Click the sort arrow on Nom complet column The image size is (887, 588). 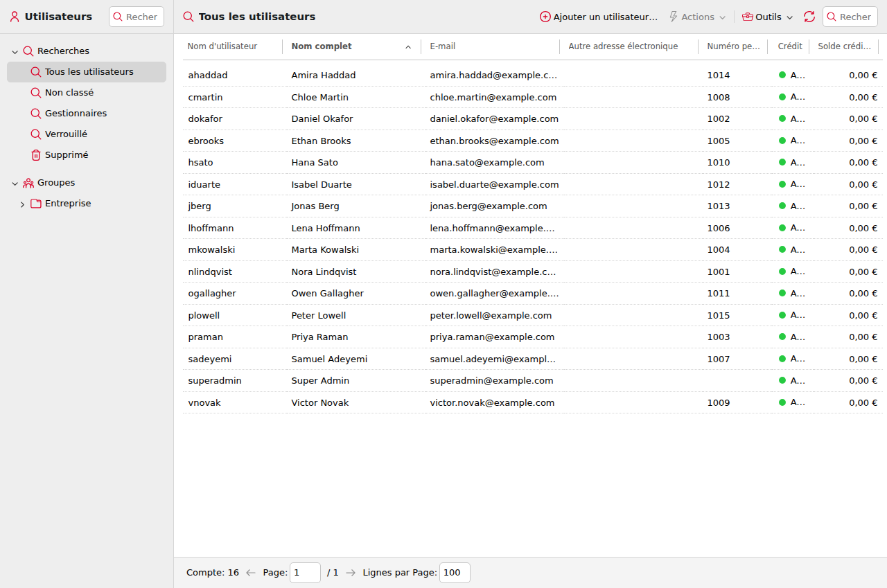[408, 47]
